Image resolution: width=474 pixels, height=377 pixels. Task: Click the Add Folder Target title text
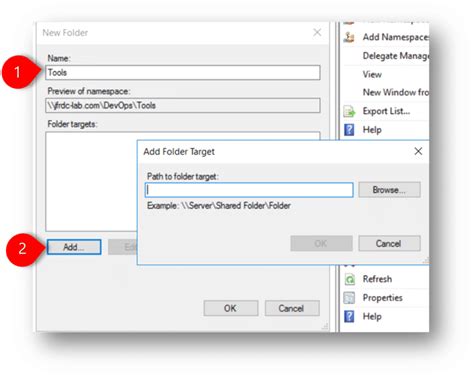(x=179, y=152)
